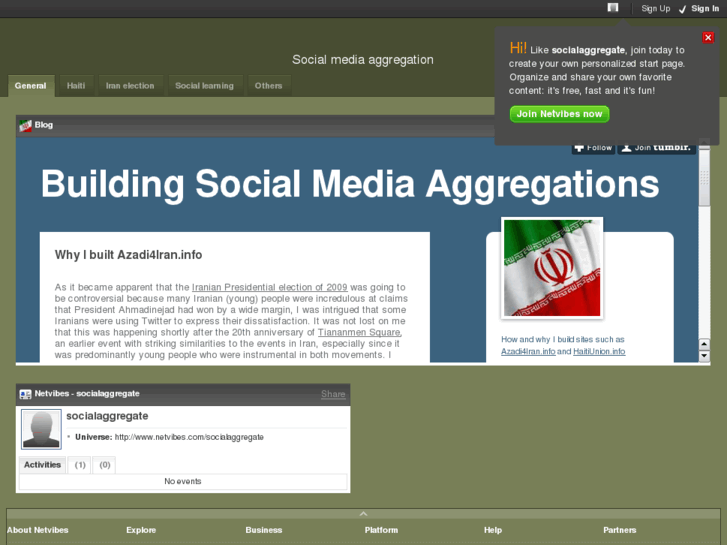This screenshot has height=545, width=727.
Task: Click the Blog widget flag icon
Action: tap(25, 125)
